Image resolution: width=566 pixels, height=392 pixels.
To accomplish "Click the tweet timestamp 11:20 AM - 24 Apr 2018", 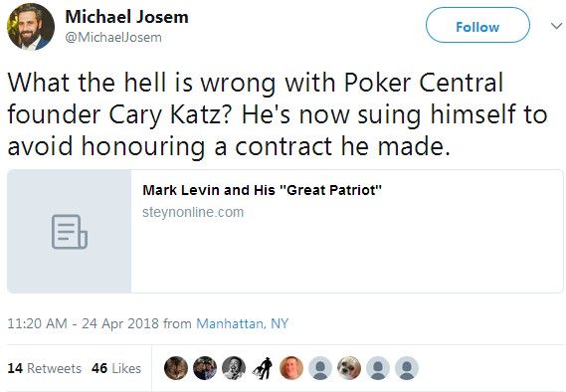I will [x=83, y=323].
